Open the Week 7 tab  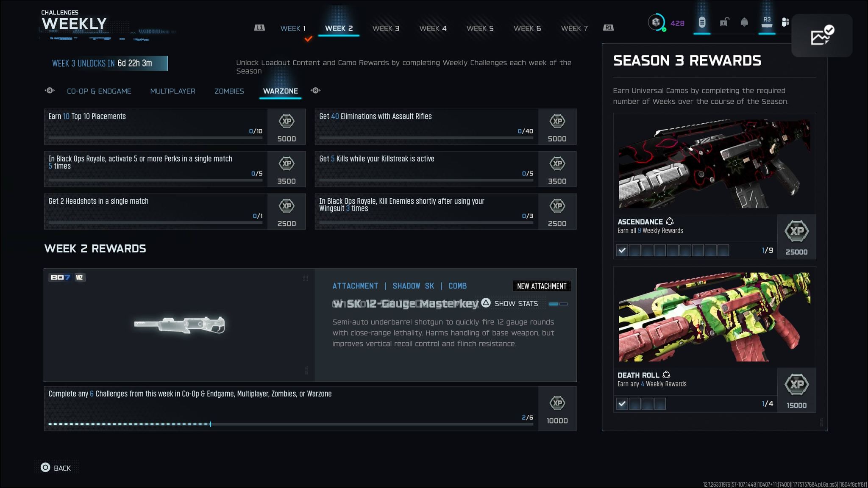[x=574, y=28]
